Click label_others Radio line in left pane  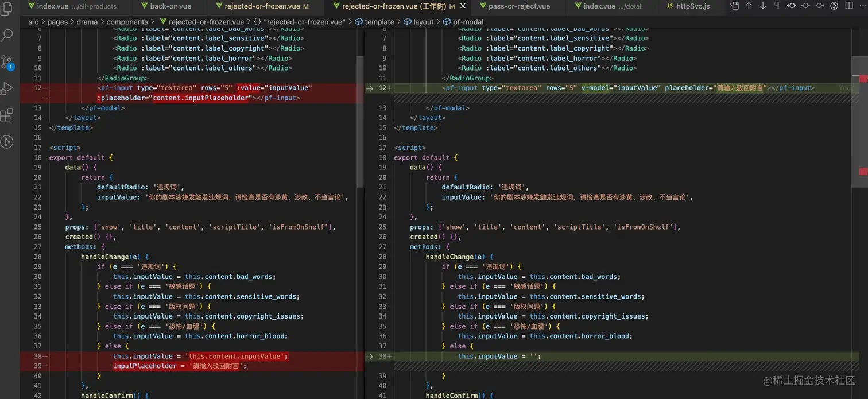(x=203, y=68)
